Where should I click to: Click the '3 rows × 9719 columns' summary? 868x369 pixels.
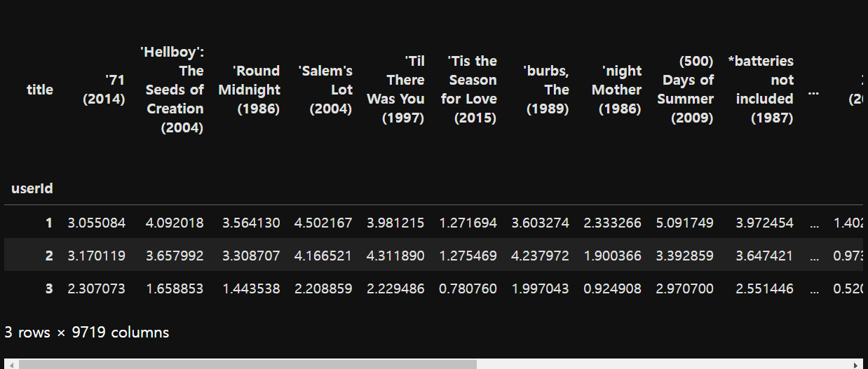tap(87, 333)
